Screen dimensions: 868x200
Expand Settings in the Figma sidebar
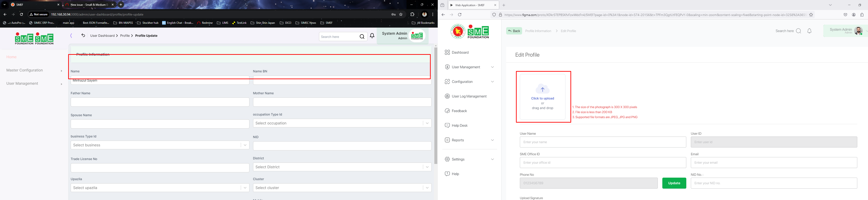tap(469, 159)
